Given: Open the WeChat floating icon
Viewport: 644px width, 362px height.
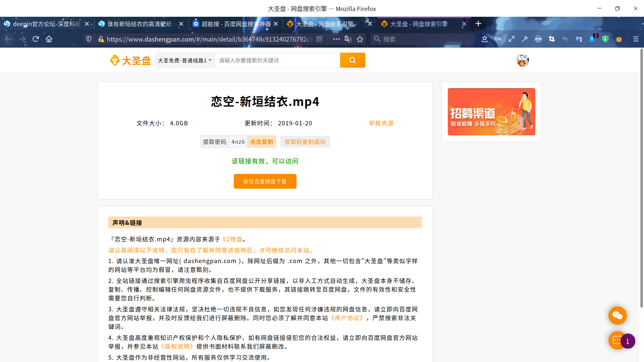Looking at the screenshot, I should [618, 315].
